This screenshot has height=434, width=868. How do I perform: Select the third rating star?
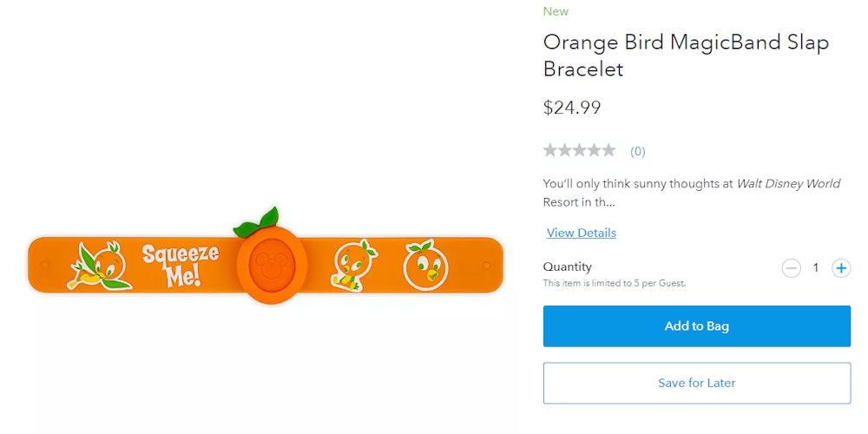pyautogui.click(x=579, y=150)
